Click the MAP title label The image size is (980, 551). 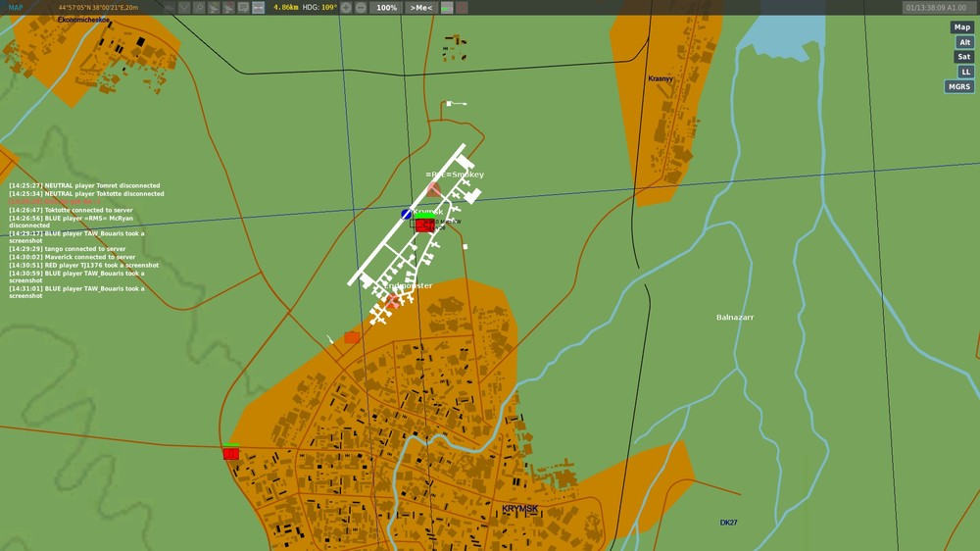tap(16, 8)
